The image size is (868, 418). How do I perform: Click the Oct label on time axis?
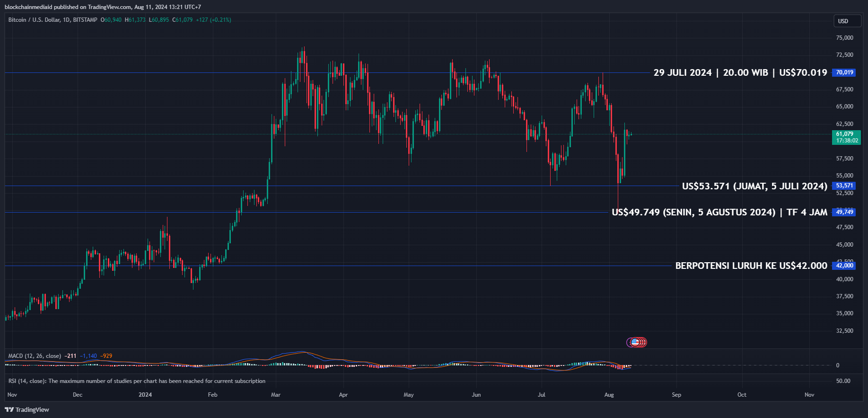(x=742, y=395)
